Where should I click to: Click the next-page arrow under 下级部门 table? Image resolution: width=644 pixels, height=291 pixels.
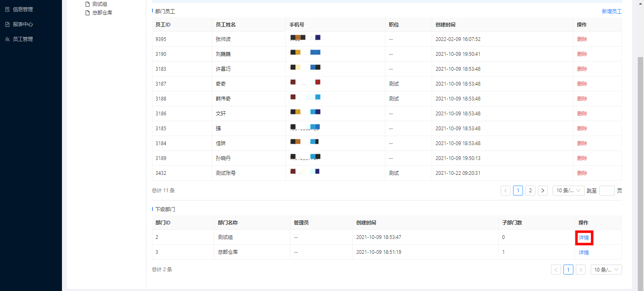[580, 269]
